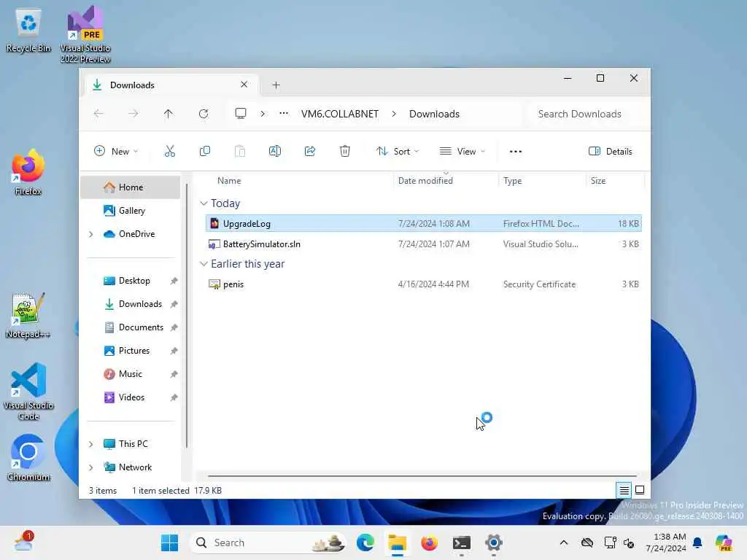This screenshot has height=560, width=747.
Task: Click the VM6.COLLABNET breadcrumb
Action: pos(340,114)
